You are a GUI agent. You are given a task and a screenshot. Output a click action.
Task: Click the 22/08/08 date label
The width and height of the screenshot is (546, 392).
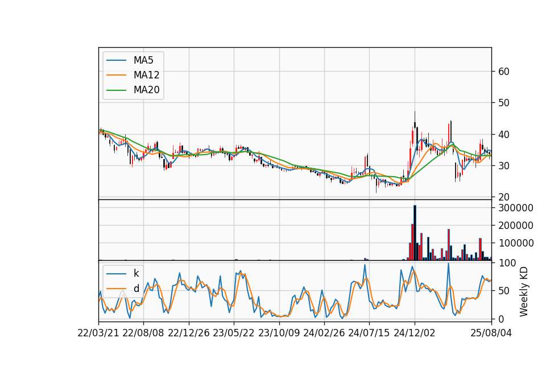tap(143, 333)
